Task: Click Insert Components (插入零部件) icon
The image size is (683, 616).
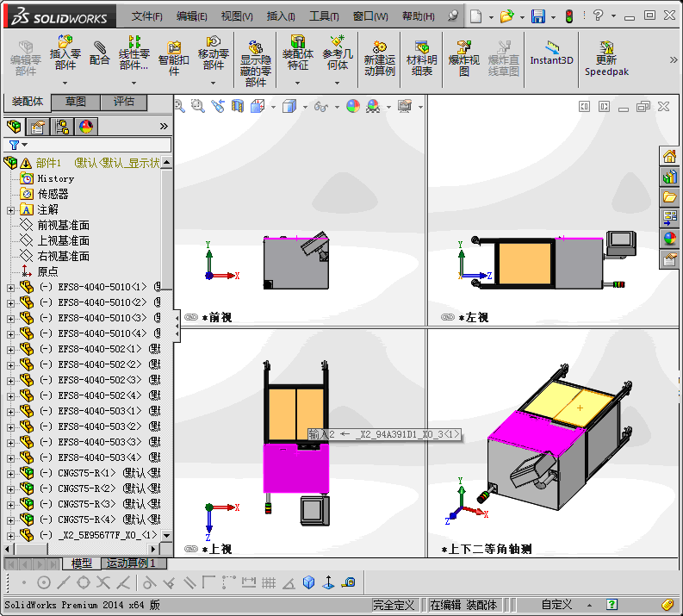Action: click(x=65, y=53)
